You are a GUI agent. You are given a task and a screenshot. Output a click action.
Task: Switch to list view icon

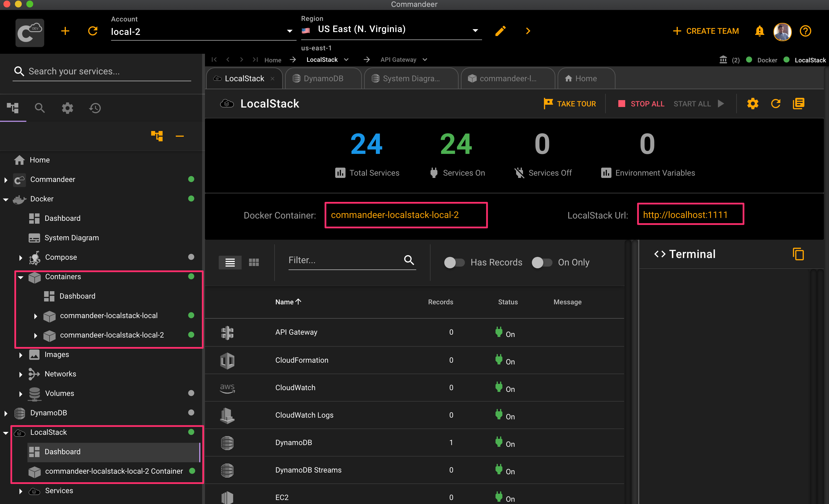coord(230,262)
